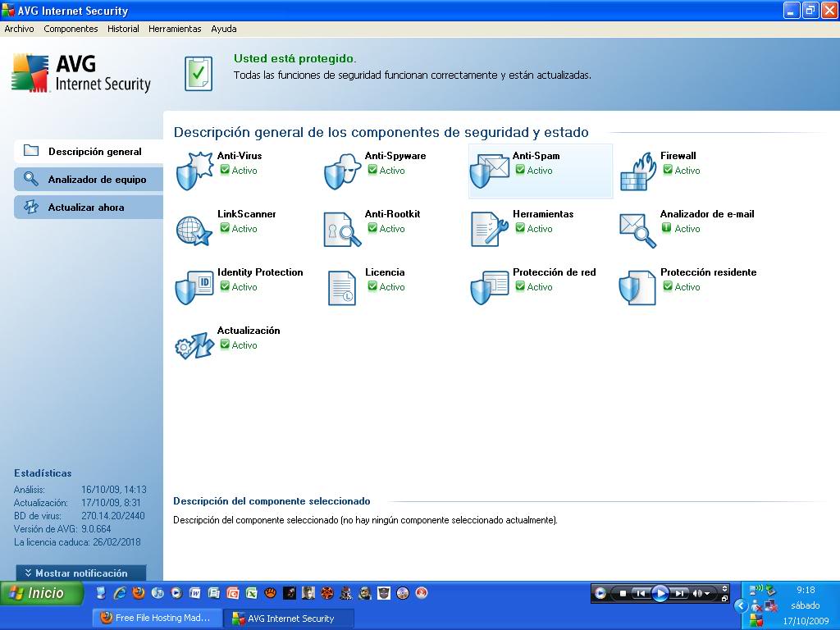Open the Ayuda menu

click(x=224, y=29)
